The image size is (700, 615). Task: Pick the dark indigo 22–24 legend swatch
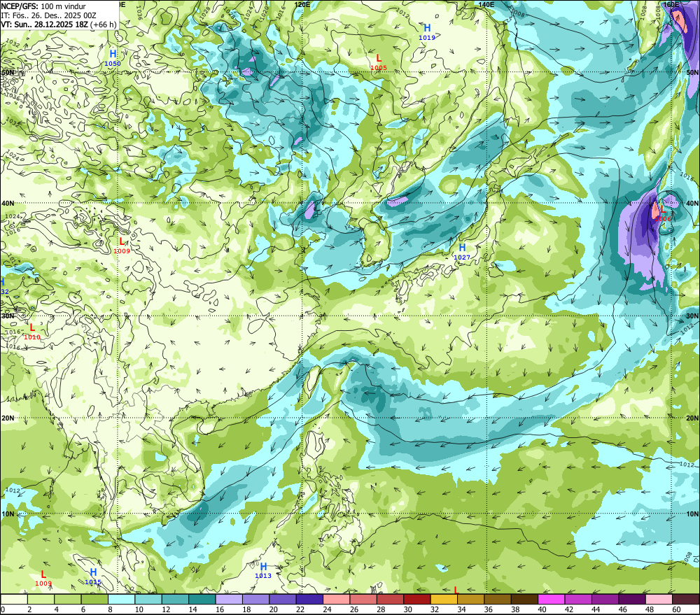(x=310, y=599)
